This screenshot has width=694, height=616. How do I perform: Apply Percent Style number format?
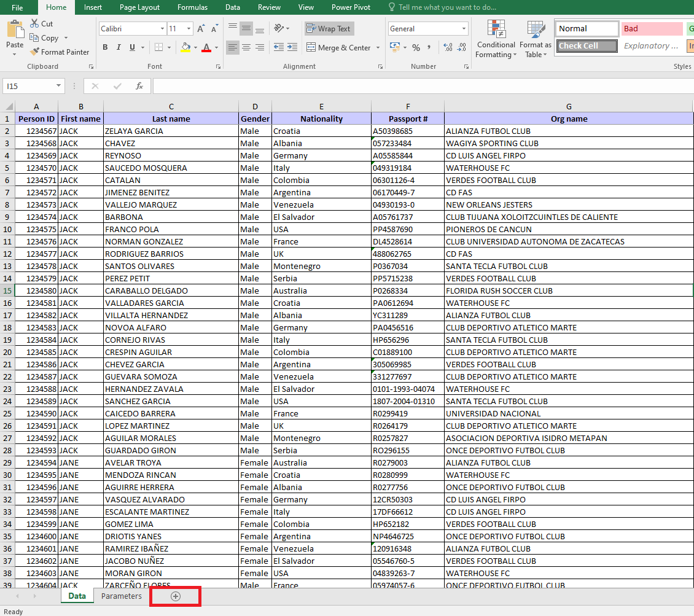pyautogui.click(x=416, y=48)
